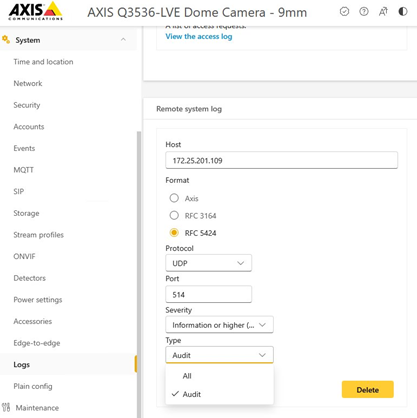Open the View the access log link

[199, 36]
